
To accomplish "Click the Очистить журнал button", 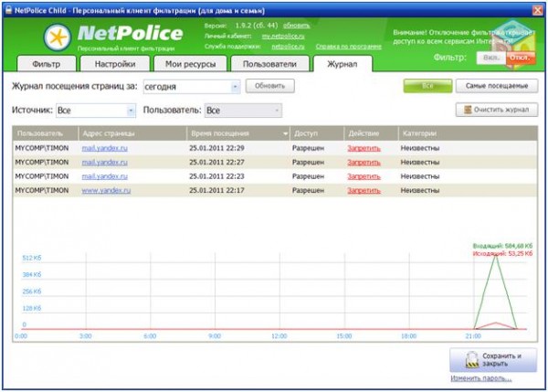I will [497, 110].
